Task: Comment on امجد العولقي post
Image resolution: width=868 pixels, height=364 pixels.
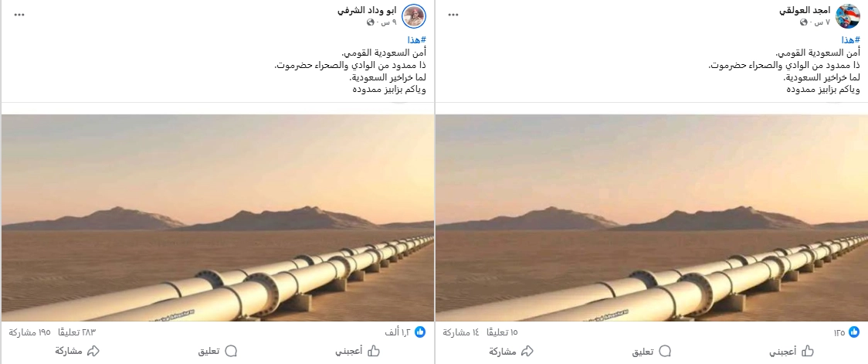Action: click(652, 351)
